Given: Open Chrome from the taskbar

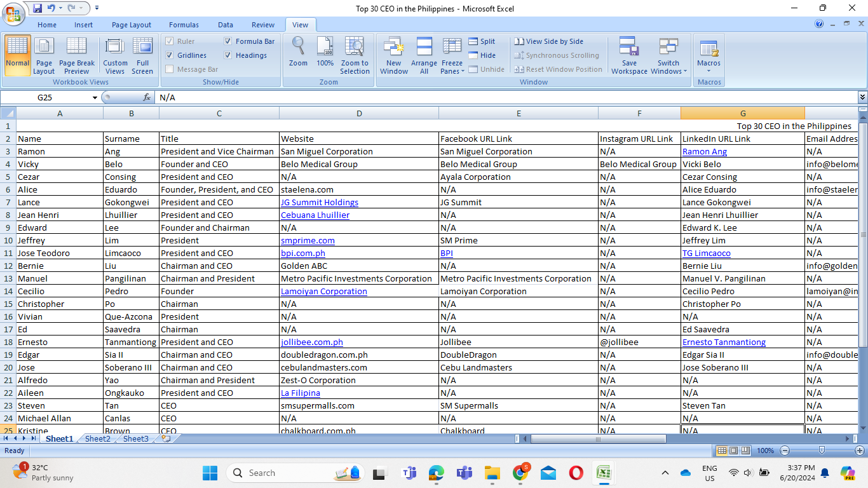Looking at the screenshot, I should pos(520,473).
